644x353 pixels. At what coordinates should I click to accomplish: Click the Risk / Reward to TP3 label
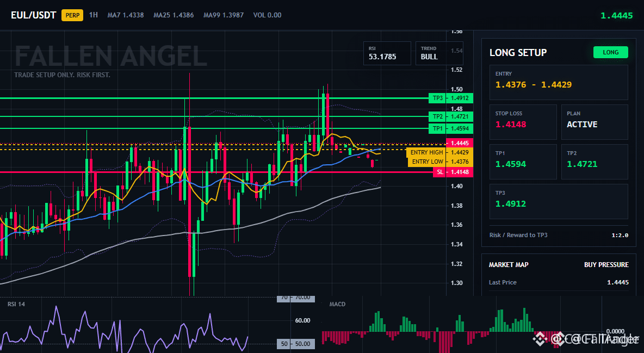[x=518, y=235]
